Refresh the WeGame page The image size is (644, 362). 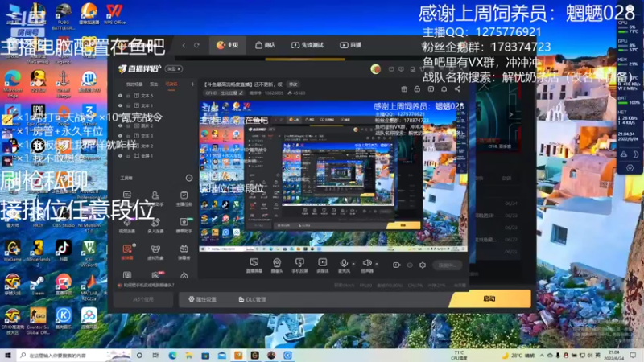point(196,45)
